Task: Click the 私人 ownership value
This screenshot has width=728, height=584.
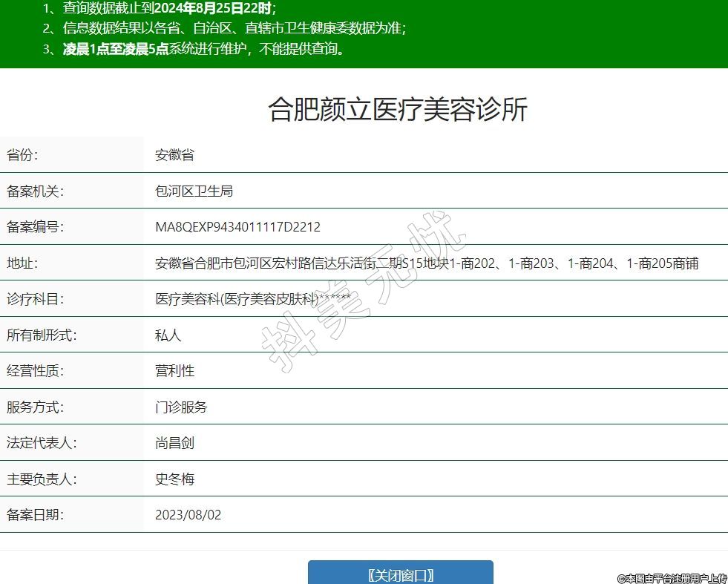Action: 168,335
